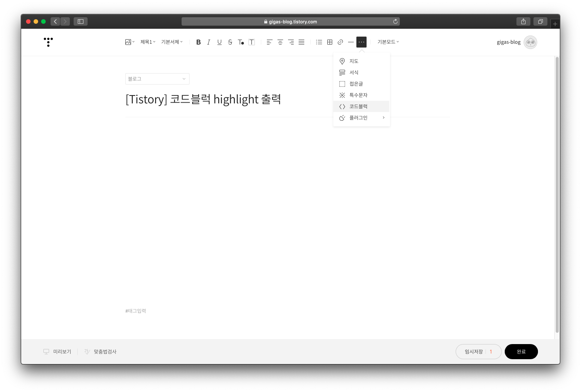
Task: Insert a hyperlink
Action: click(340, 42)
